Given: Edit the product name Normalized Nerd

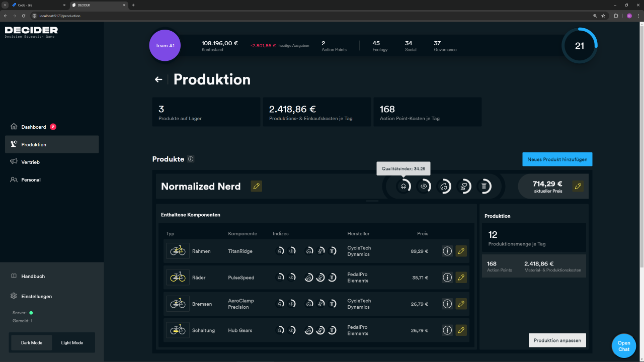Looking at the screenshot, I should [x=257, y=186].
